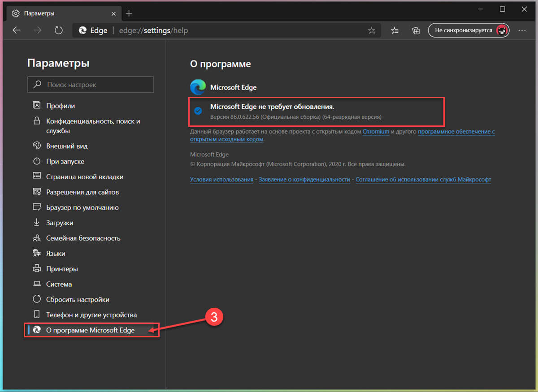Click the family icon beside Семейная безопасность
Screen dimensions: 538x392
point(37,238)
